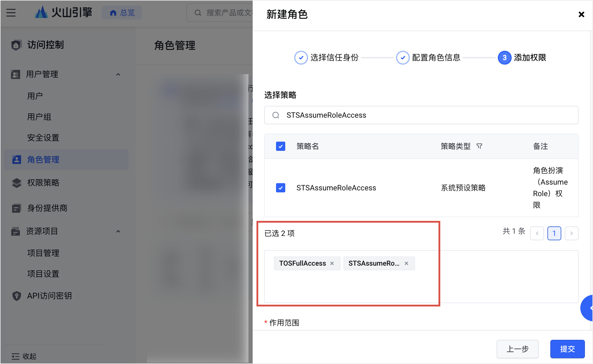Uncheck the STSAssumeRoleAccess row checkbox
This screenshot has width=593, height=364.
pos(280,188)
